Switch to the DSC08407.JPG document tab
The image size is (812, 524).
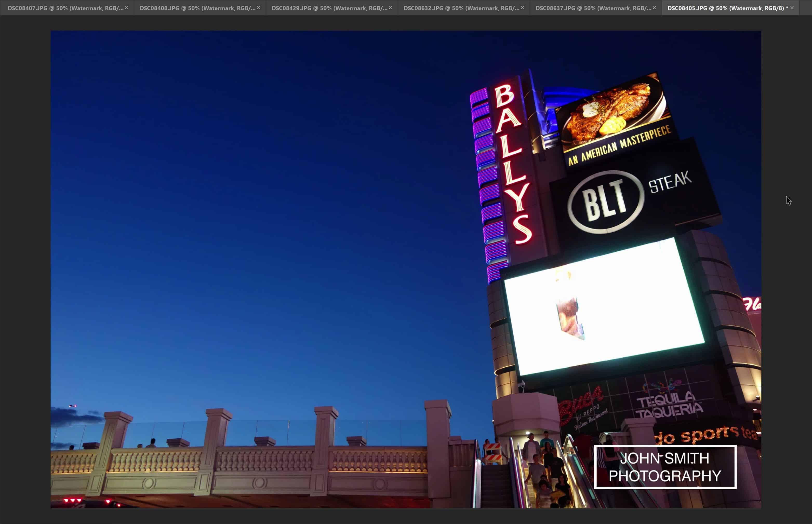point(65,8)
